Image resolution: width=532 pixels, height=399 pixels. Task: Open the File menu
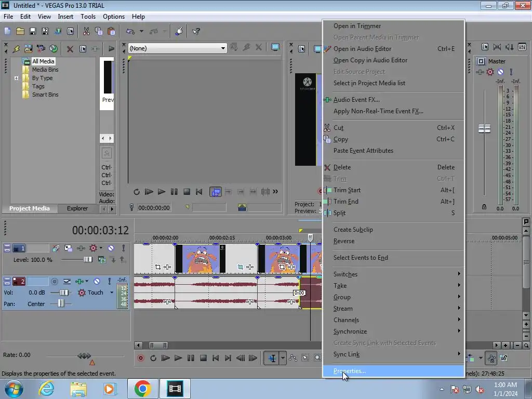(x=8, y=16)
